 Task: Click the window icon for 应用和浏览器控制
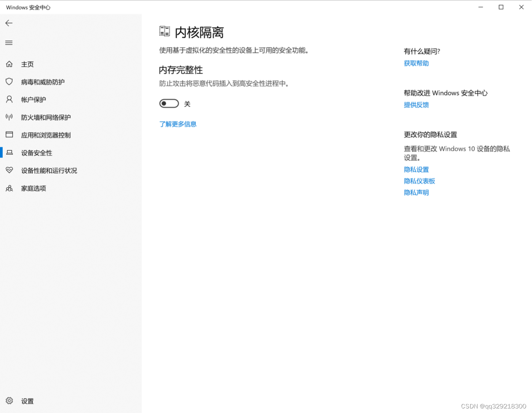(10, 134)
